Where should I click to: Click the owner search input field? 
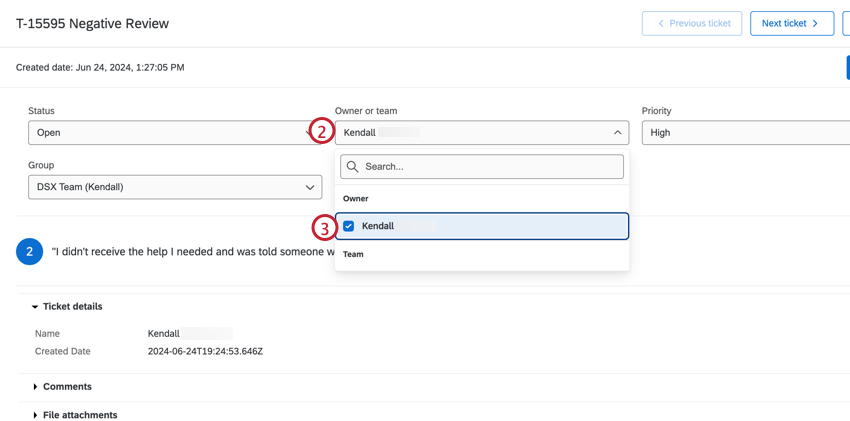[x=490, y=167]
